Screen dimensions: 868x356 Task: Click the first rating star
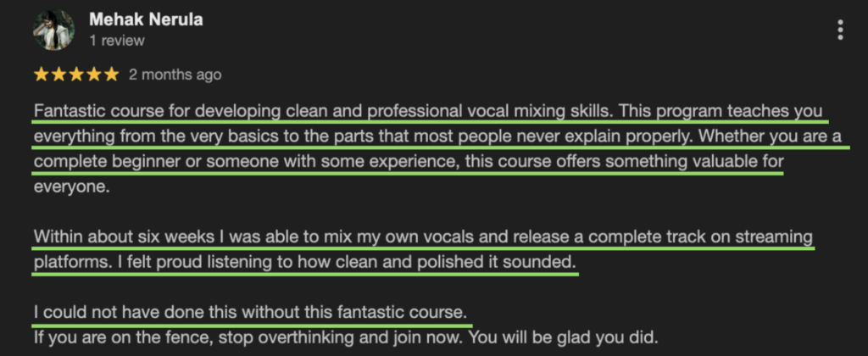pos(41,75)
